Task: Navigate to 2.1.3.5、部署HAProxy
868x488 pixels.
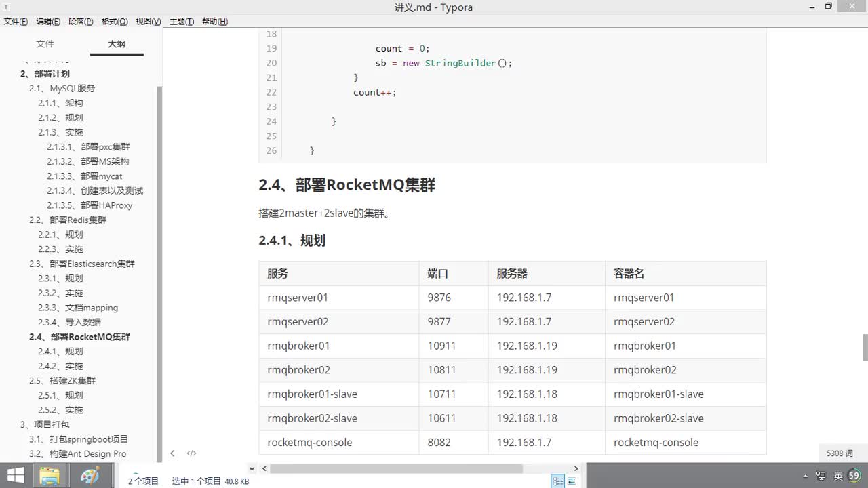Action: coord(90,205)
